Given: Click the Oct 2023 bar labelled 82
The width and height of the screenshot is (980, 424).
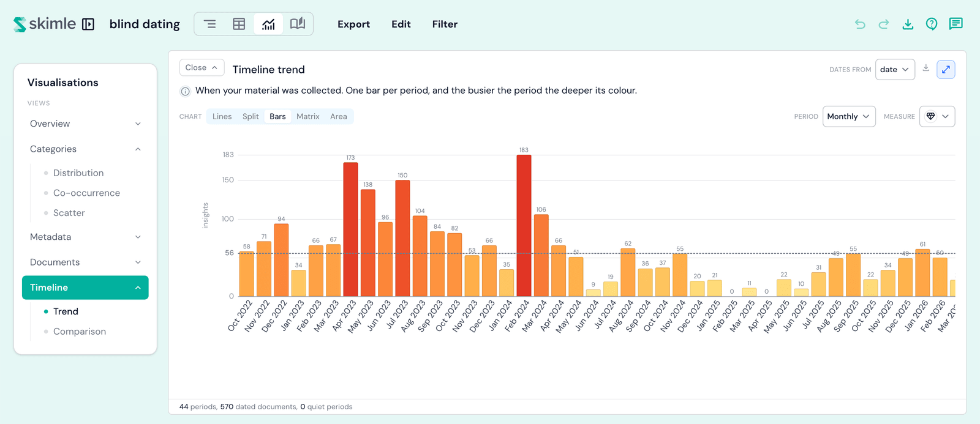Looking at the screenshot, I should tap(454, 265).
